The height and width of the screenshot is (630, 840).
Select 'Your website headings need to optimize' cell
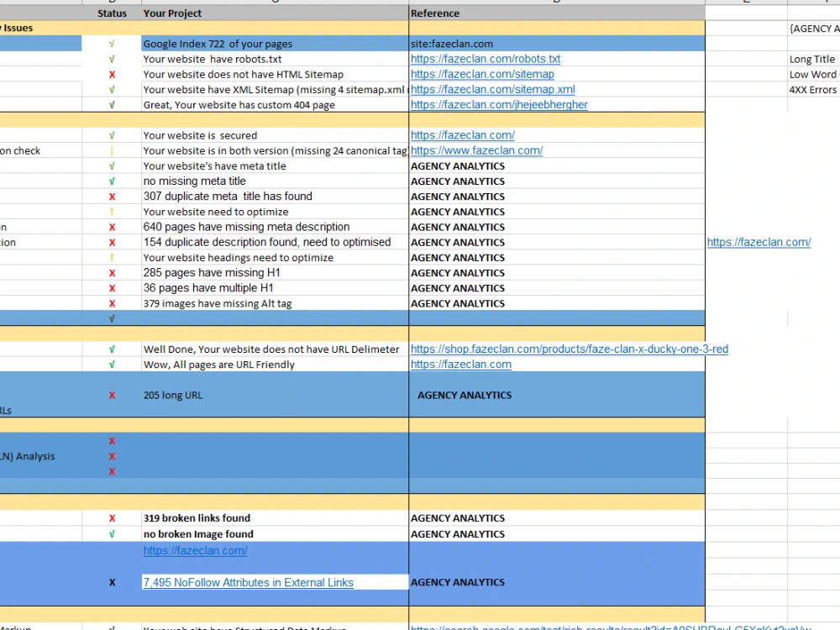275,258
